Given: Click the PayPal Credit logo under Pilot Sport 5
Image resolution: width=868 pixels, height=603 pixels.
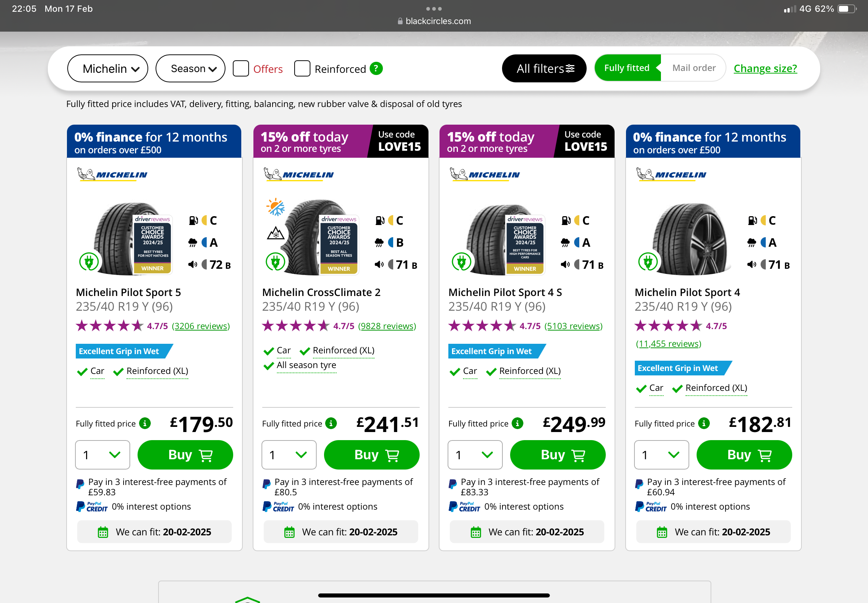Looking at the screenshot, I should coord(92,506).
